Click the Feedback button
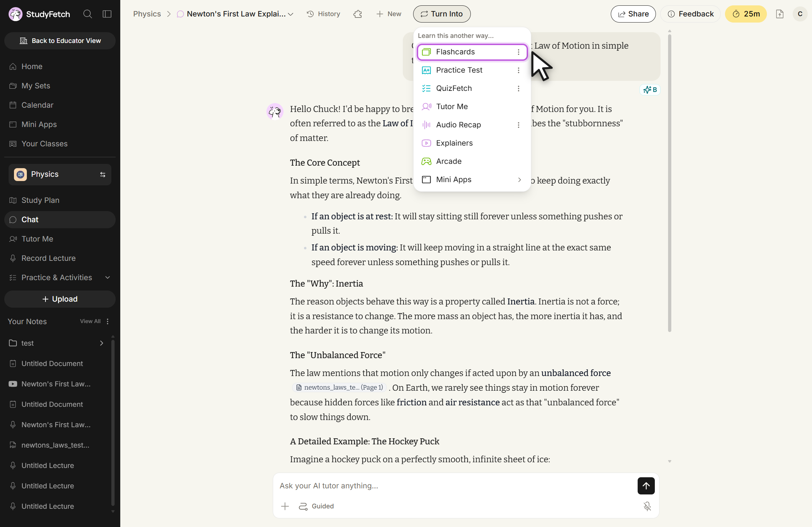This screenshot has height=527, width=812. pos(691,14)
